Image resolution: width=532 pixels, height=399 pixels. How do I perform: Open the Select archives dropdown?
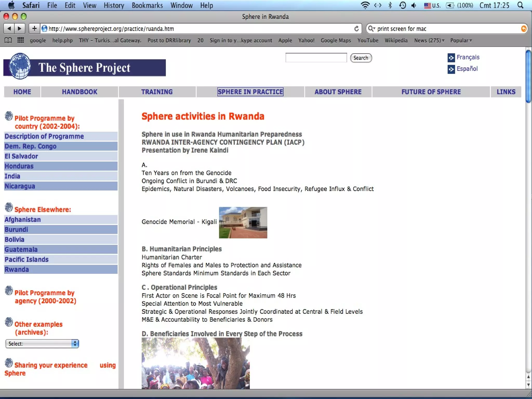[x=42, y=344]
